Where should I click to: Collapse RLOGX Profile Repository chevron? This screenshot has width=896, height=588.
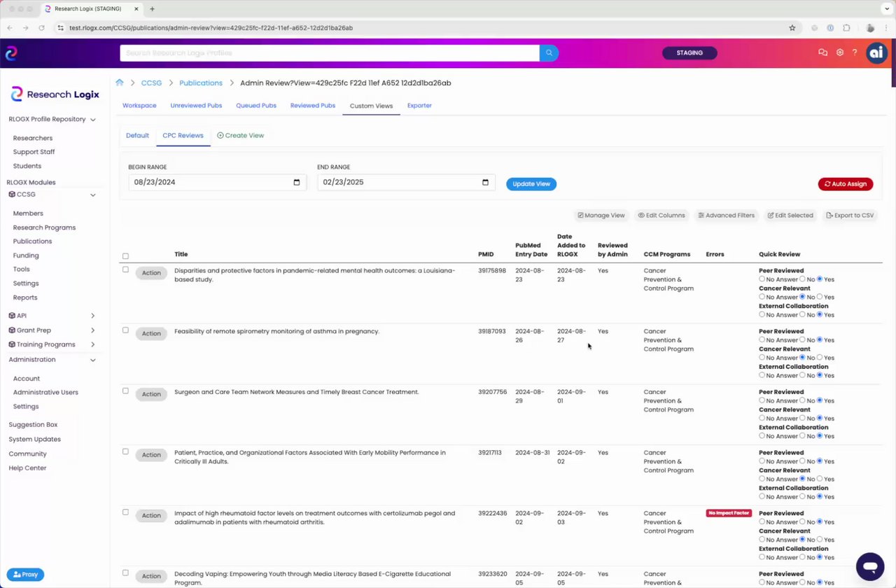pyautogui.click(x=93, y=120)
